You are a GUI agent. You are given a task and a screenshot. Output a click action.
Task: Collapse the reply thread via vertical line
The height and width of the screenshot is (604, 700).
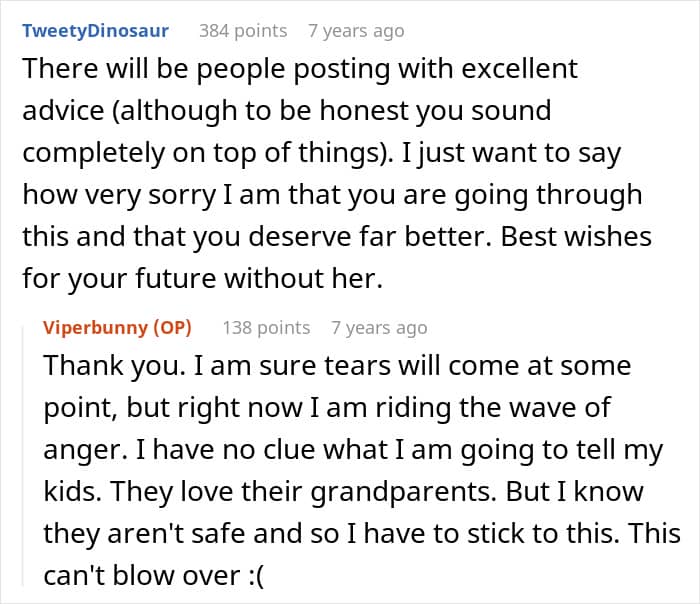pos(23,455)
